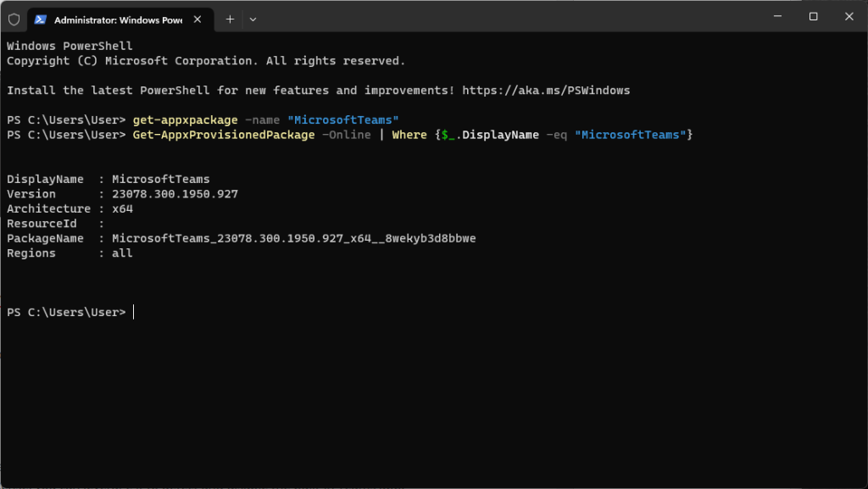Click the administrator shield icon
This screenshot has width=868, height=489.
(x=14, y=19)
